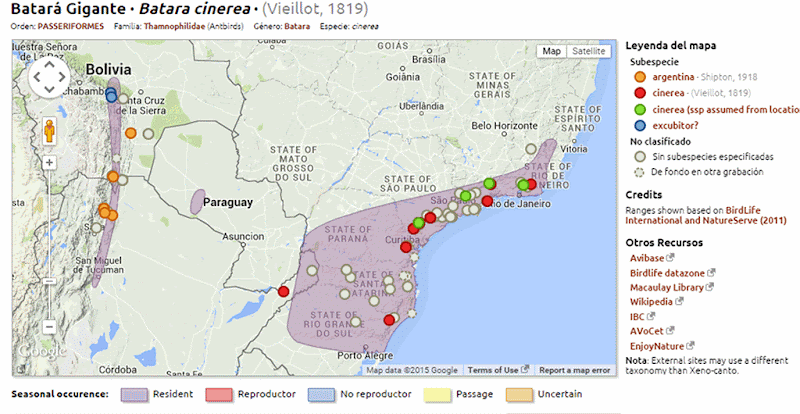Click the pan control compass on map

point(49,78)
